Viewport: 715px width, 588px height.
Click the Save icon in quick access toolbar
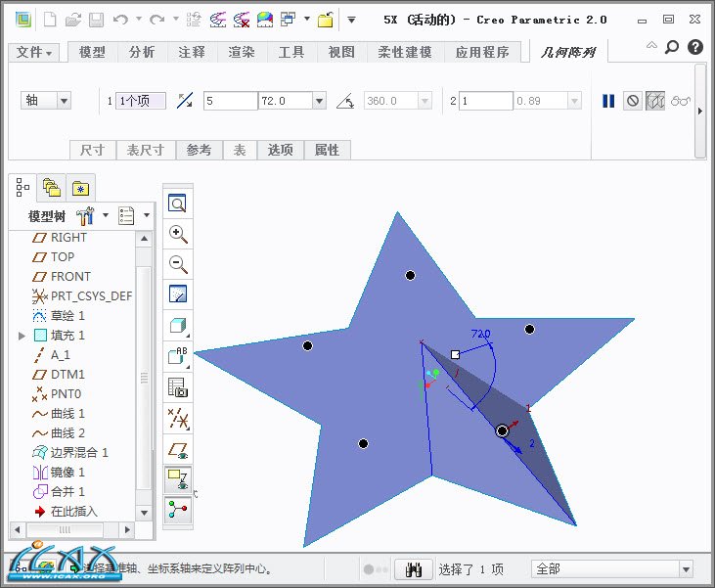[96, 20]
